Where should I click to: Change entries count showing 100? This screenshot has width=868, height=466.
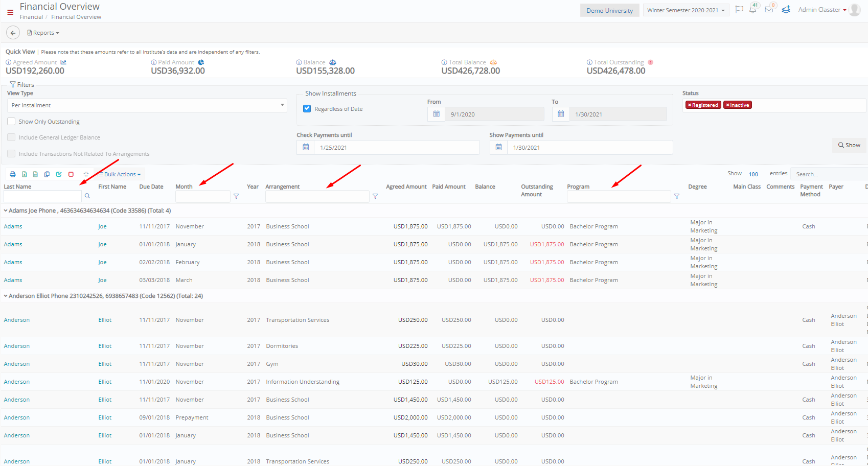(x=754, y=174)
